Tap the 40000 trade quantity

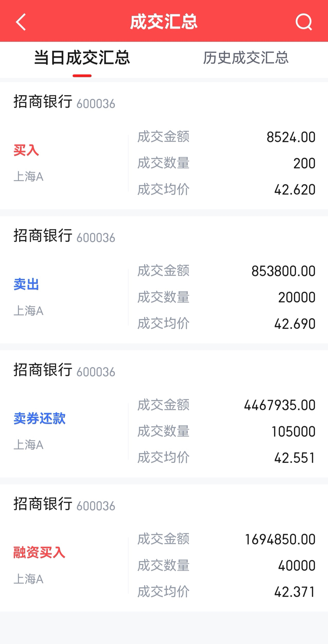[297, 566]
